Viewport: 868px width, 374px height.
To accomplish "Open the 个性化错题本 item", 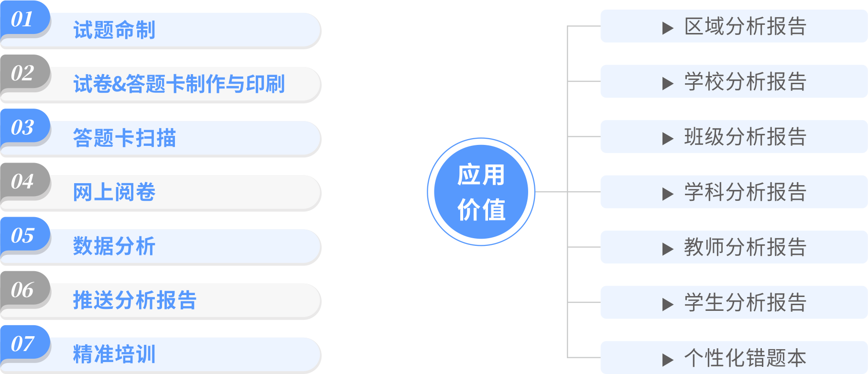I will tap(745, 358).
